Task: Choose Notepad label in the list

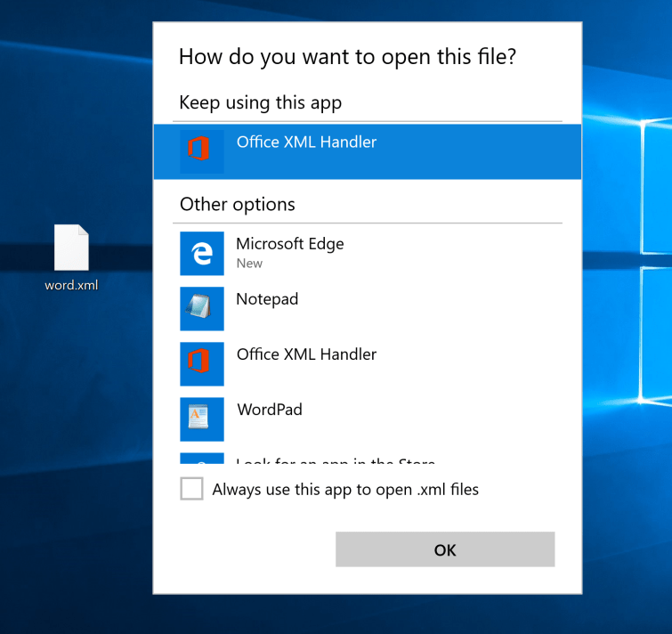Action: pos(267,299)
